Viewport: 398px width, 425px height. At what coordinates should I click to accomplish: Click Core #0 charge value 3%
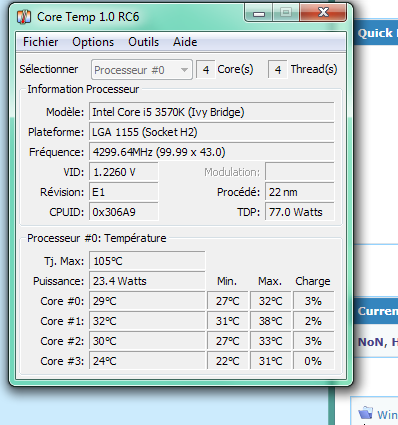[x=314, y=301]
